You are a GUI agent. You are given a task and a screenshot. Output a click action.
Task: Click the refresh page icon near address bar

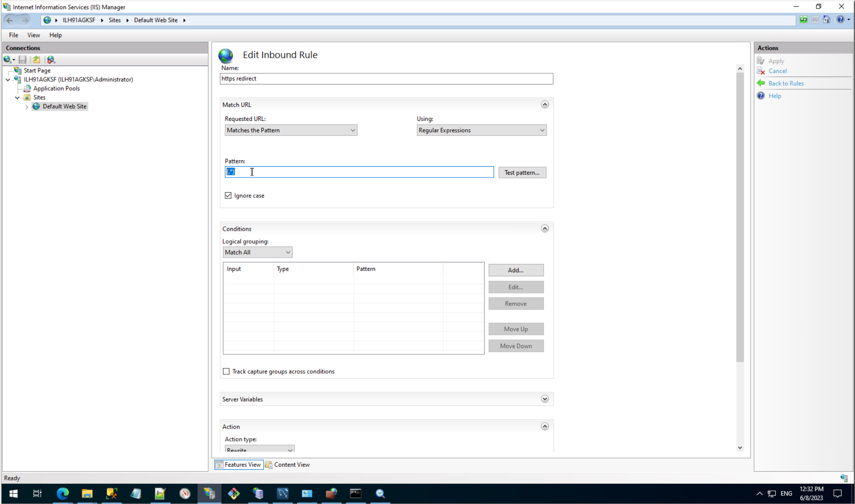click(x=804, y=20)
